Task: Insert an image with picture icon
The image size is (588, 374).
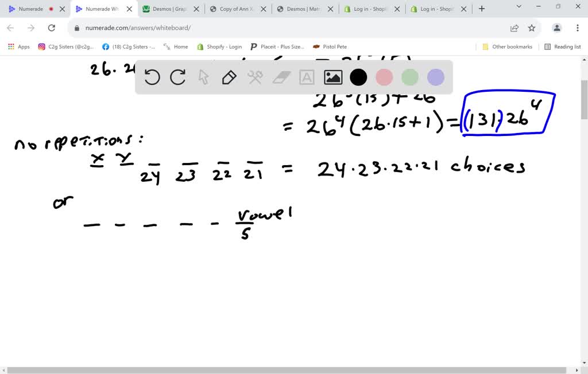Action: point(333,77)
